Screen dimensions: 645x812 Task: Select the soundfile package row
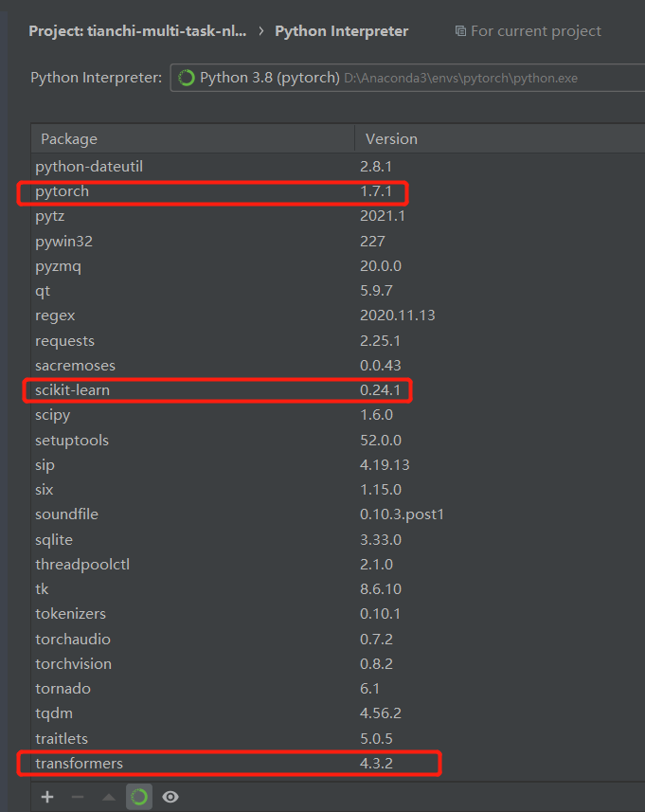coord(338,514)
